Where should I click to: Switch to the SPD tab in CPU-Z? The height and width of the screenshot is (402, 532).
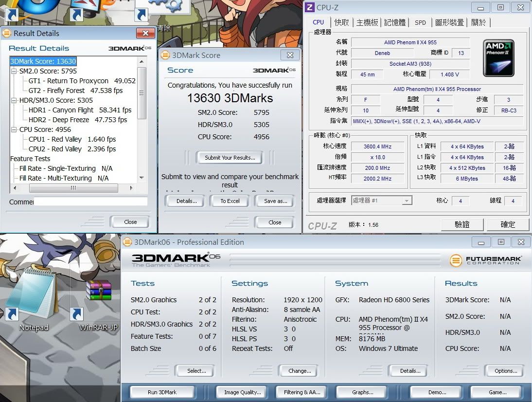tap(420, 22)
